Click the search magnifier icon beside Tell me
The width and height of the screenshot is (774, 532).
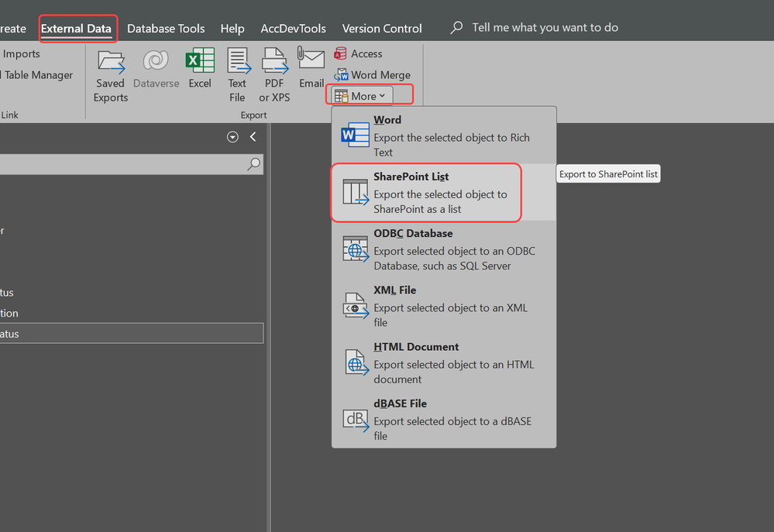[456, 28]
